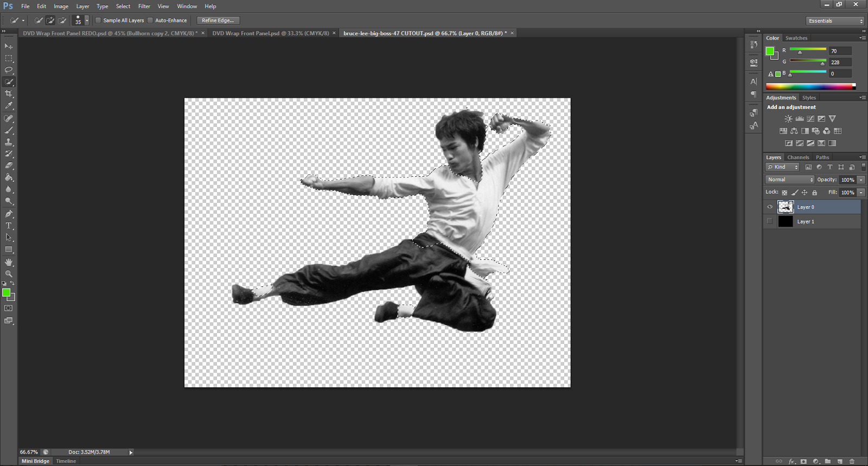This screenshot has height=466, width=868.
Task: Open the Kind layer filter dropdown
Action: [782, 167]
